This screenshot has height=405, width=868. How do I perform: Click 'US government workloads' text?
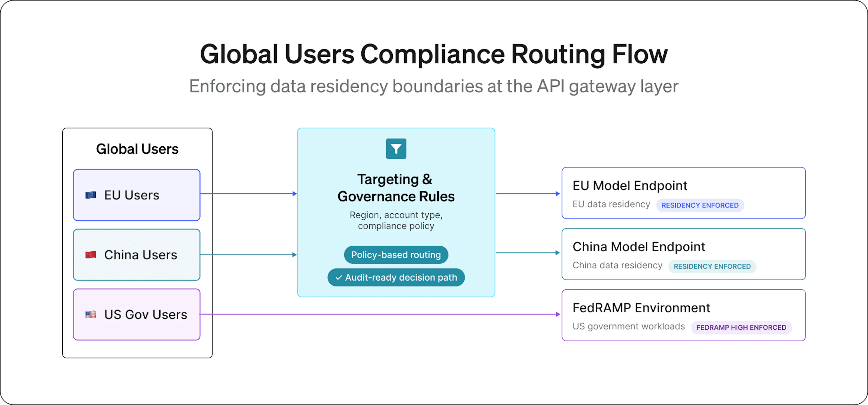[629, 326]
